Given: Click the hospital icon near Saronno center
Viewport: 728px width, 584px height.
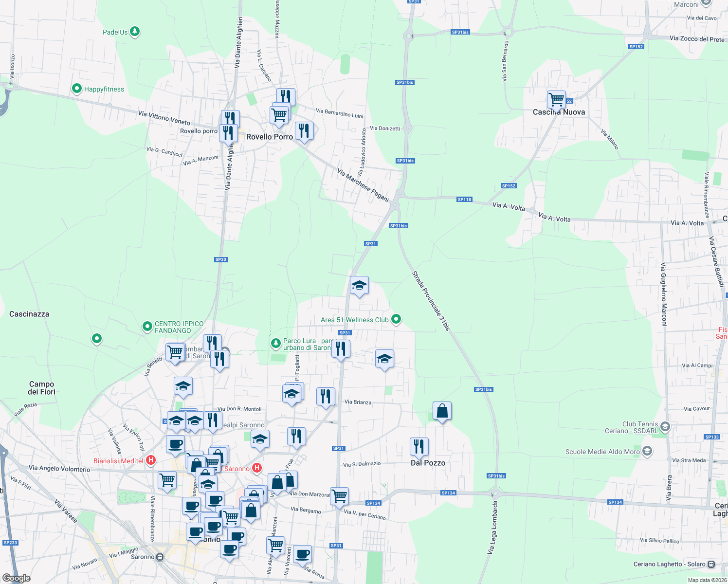Looking at the screenshot, I should [257, 469].
